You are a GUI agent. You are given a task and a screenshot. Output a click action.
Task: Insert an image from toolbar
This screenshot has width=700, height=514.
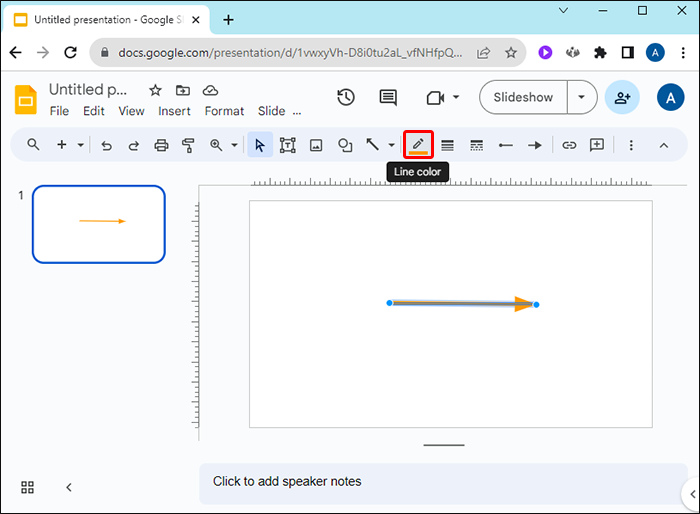pyautogui.click(x=316, y=145)
